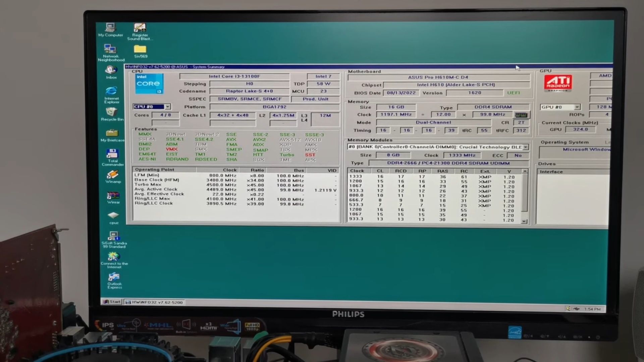
Task: Click the RAS column header in timings
Action: (442, 171)
